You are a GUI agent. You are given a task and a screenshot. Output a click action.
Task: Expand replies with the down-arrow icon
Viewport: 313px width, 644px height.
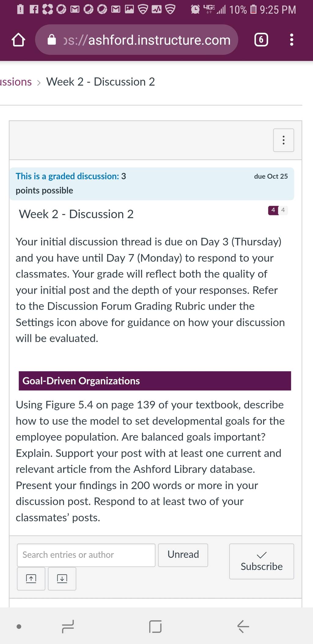click(62, 579)
